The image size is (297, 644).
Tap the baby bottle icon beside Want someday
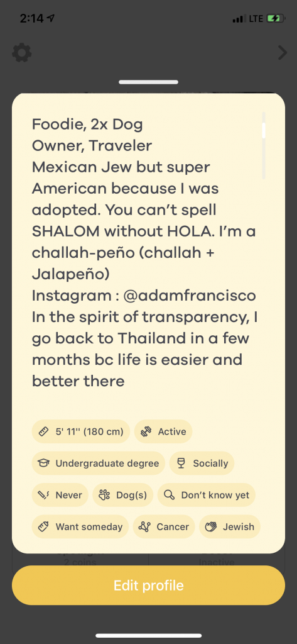click(x=43, y=526)
